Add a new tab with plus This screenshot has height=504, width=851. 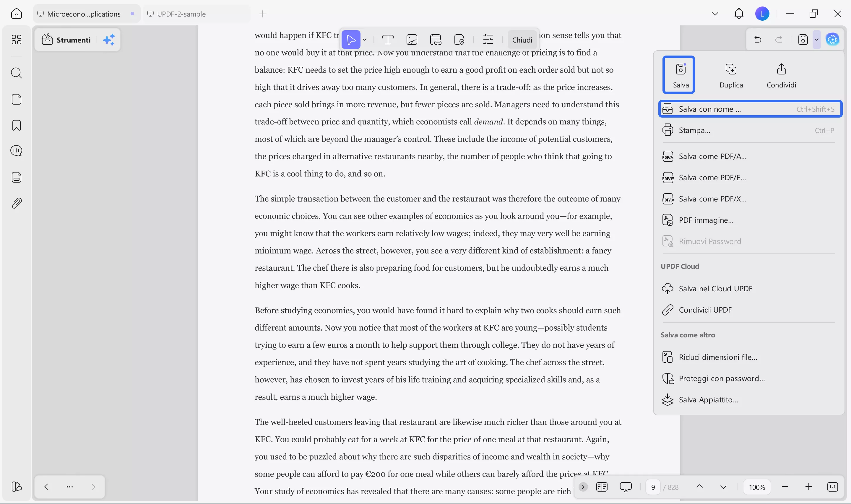pyautogui.click(x=262, y=14)
